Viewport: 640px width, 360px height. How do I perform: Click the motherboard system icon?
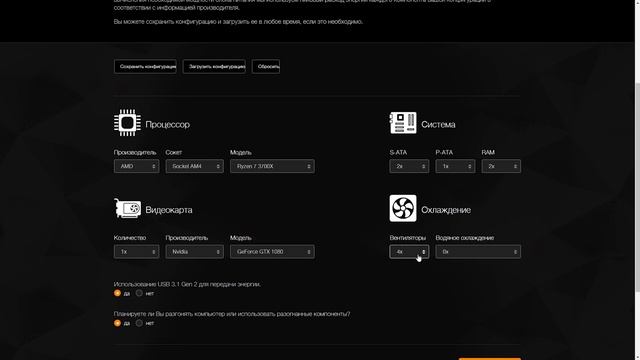pyautogui.click(x=403, y=123)
